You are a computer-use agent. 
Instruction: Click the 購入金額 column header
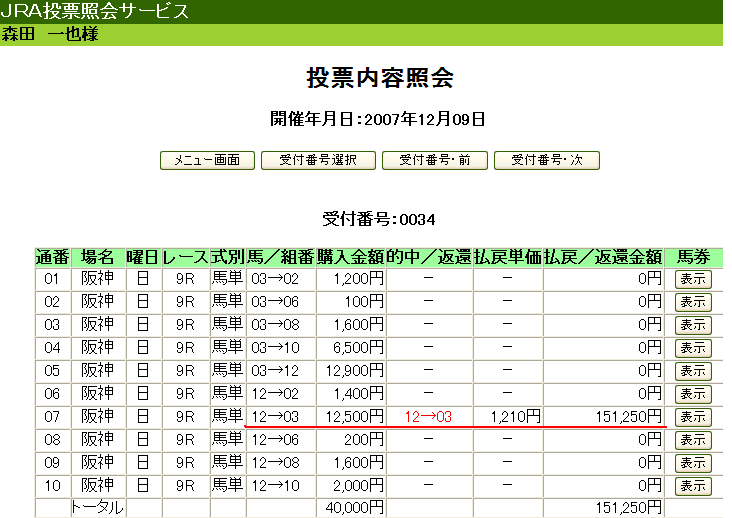pyautogui.click(x=351, y=258)
